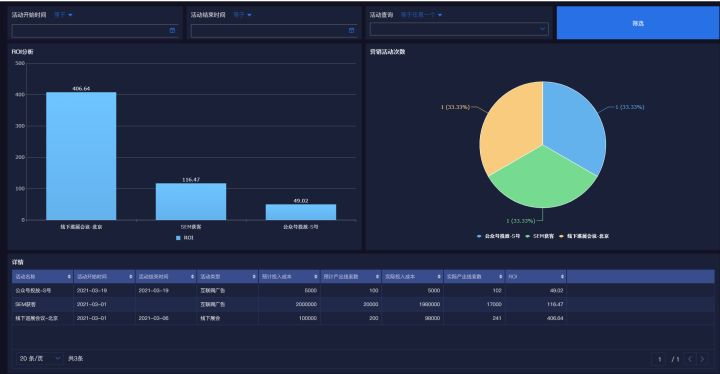Go to previous page arrow in pagination
Viewport: 720px width, 374px height.
(690, 359)
